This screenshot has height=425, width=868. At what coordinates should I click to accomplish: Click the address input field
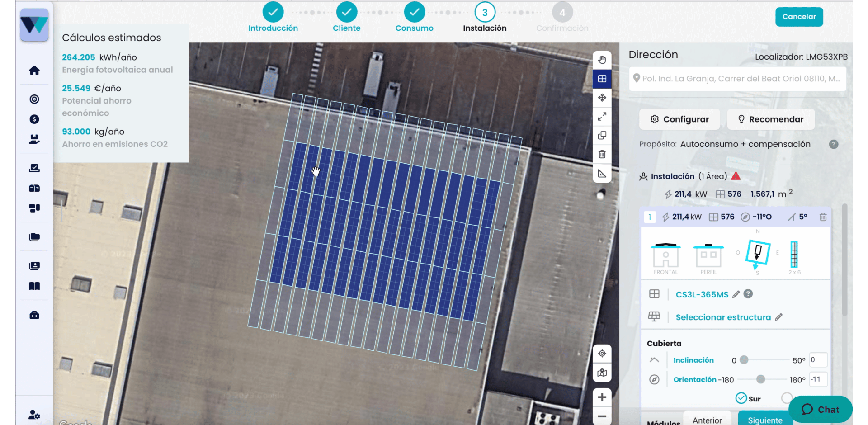pos(737,79)
